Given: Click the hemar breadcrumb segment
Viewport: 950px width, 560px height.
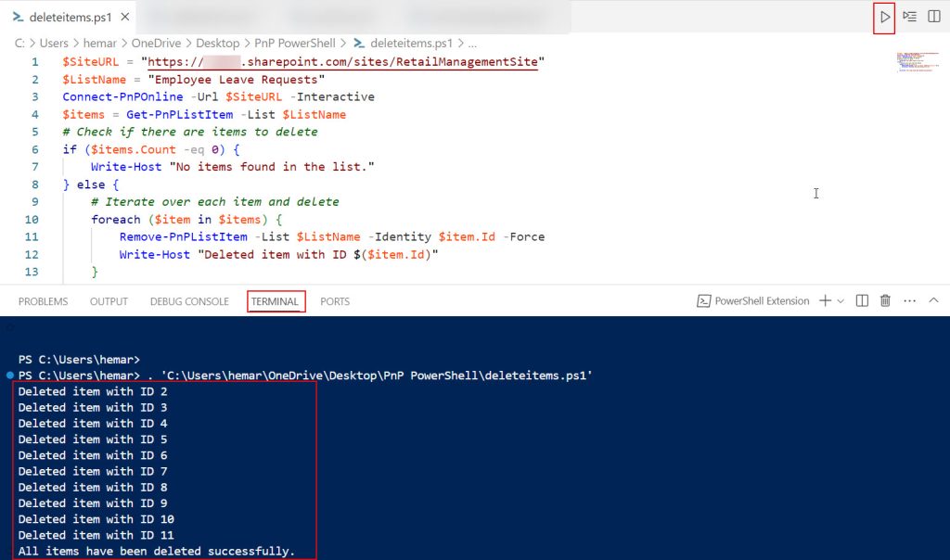Looking at the screenshot, I should tap(100, 43).
